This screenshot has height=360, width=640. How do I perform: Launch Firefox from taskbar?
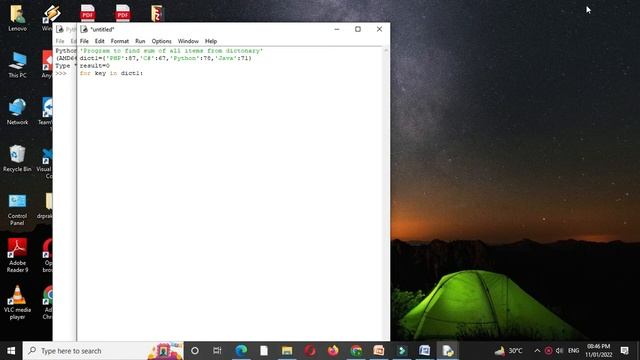point(333,351)
